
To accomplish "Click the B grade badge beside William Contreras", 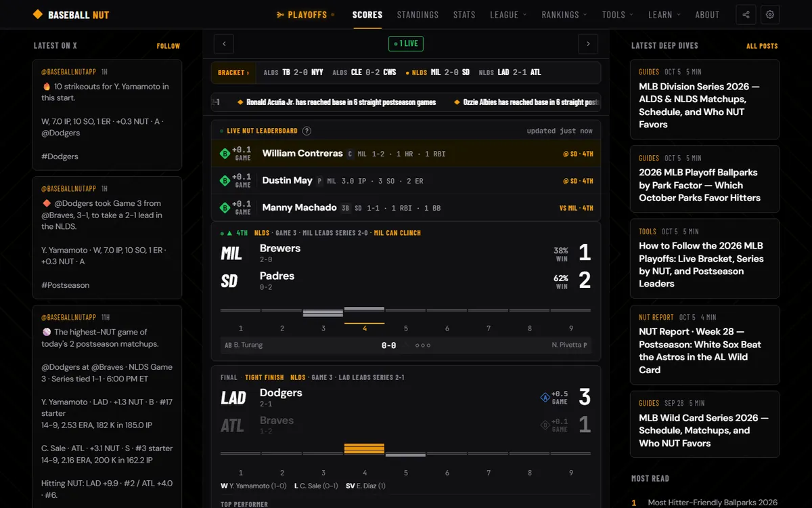I will (x=225, y=154).
